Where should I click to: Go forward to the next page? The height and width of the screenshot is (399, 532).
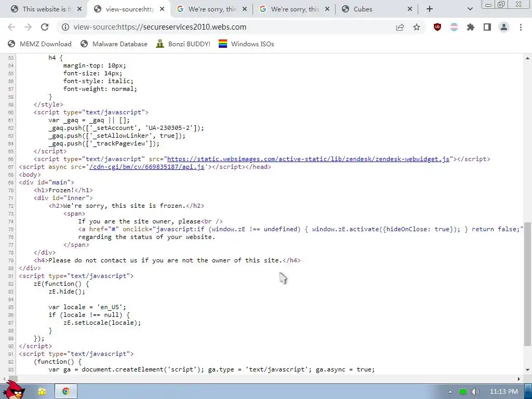[28, 27]
